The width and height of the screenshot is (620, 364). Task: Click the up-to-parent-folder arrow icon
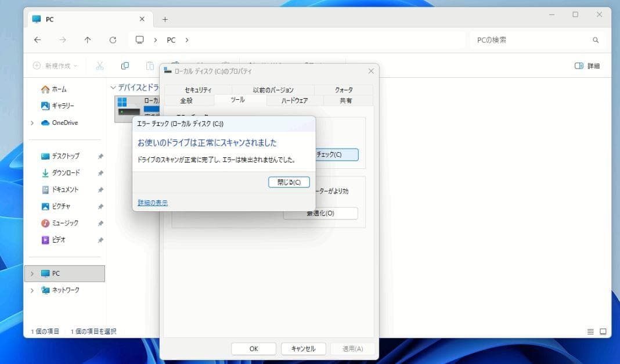[88, 39]
